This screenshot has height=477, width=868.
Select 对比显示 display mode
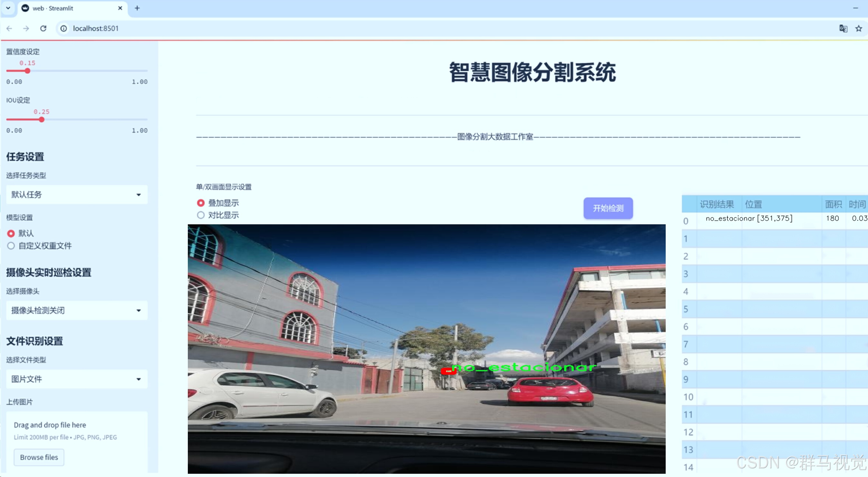(201, 215)
